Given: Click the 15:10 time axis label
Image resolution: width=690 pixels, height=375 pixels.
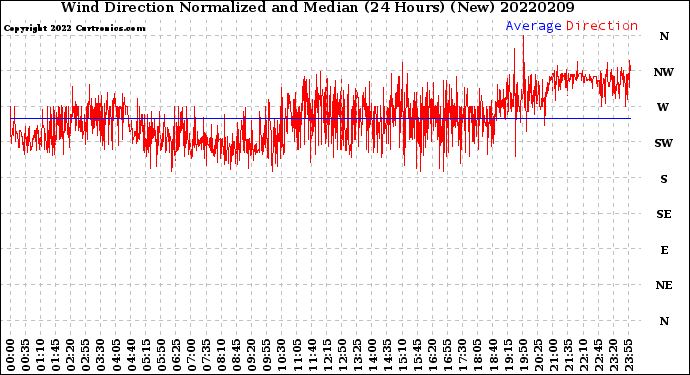Looking at the screenshot, I should click(x=402, y=355).
